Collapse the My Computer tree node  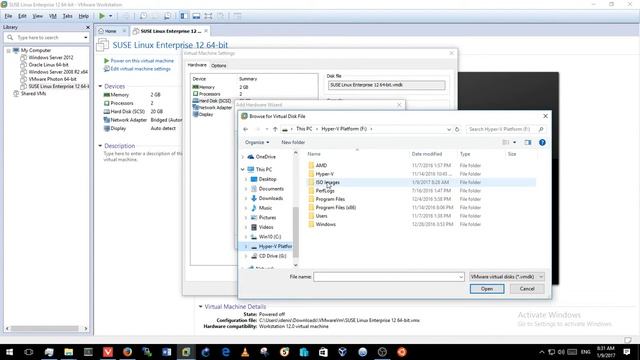pos(8,51)
